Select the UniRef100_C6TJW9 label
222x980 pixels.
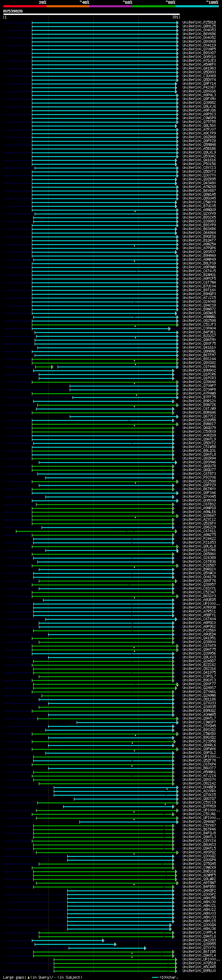click(199, 408)
